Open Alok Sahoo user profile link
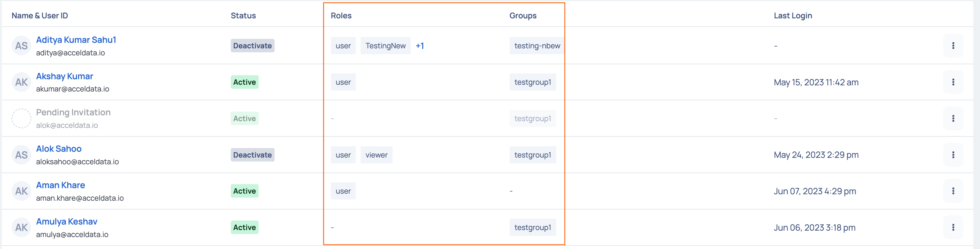 pos(59,149)
